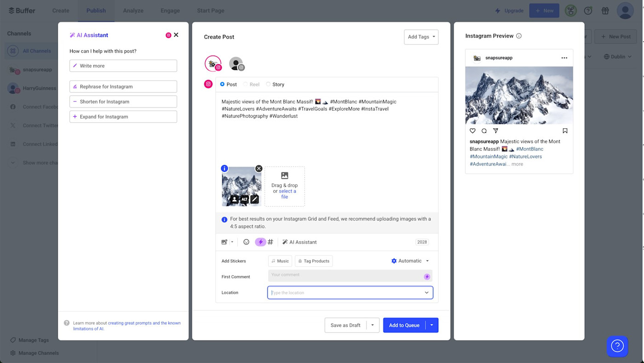This screenshot has width=644, height=363.
Task: Toggle the second grey channel avatar
Action: point(236,64)
